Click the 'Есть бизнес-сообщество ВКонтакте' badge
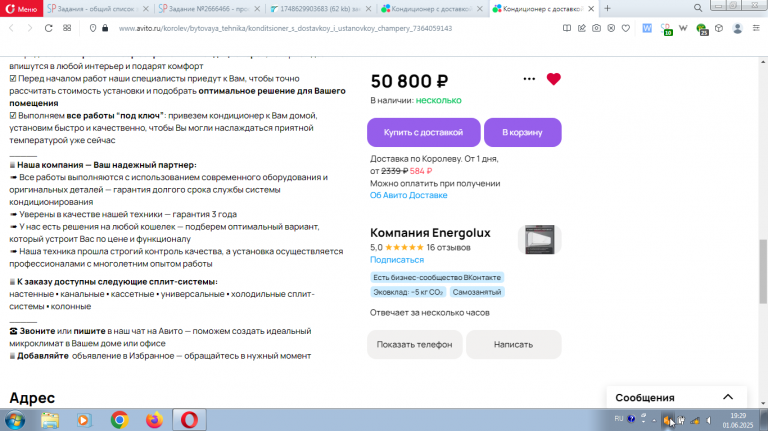The width and height of the screenshot is (768, 431). pyautogui.click(x=437, y=277)
